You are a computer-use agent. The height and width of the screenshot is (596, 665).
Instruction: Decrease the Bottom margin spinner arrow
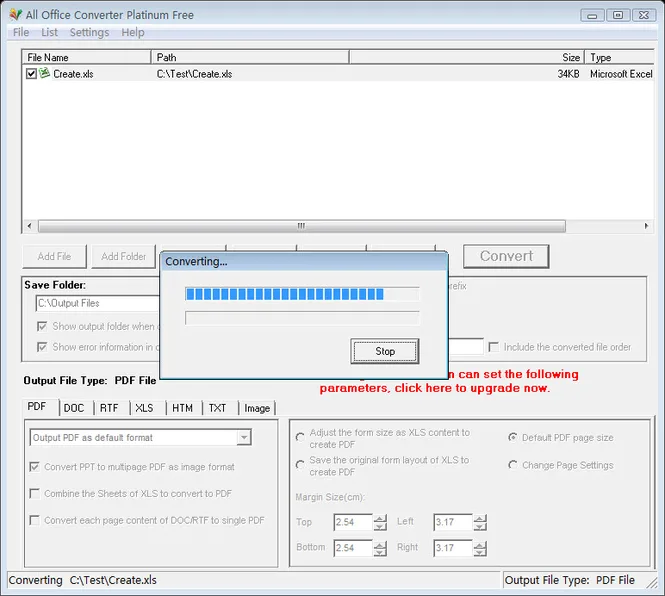(380, 552)
